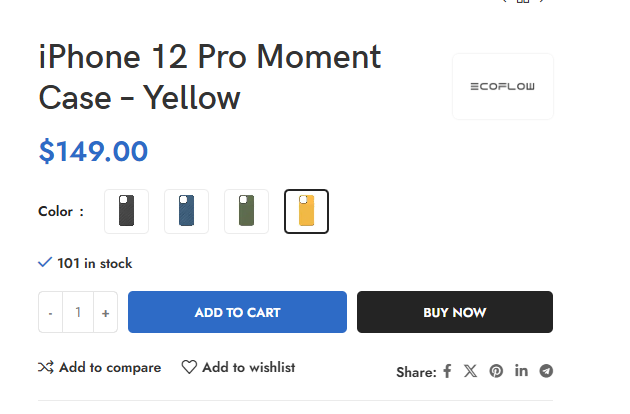Increase quantity with plus button

click(106, 312)
